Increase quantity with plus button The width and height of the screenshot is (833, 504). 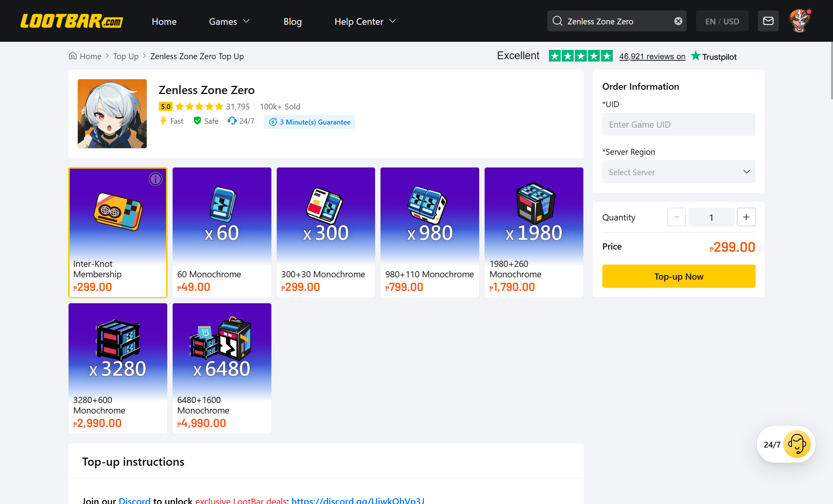pyautogui.click(x=746, y=217)
